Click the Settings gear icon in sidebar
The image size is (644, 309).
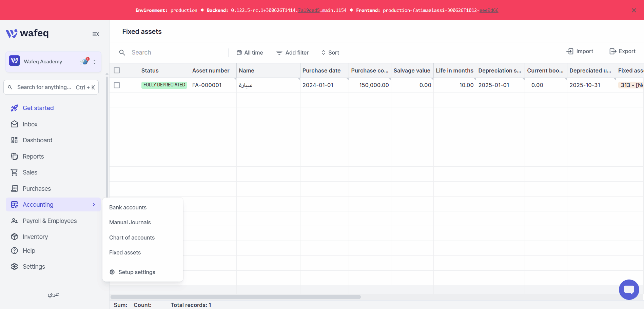tap(14, 267)
